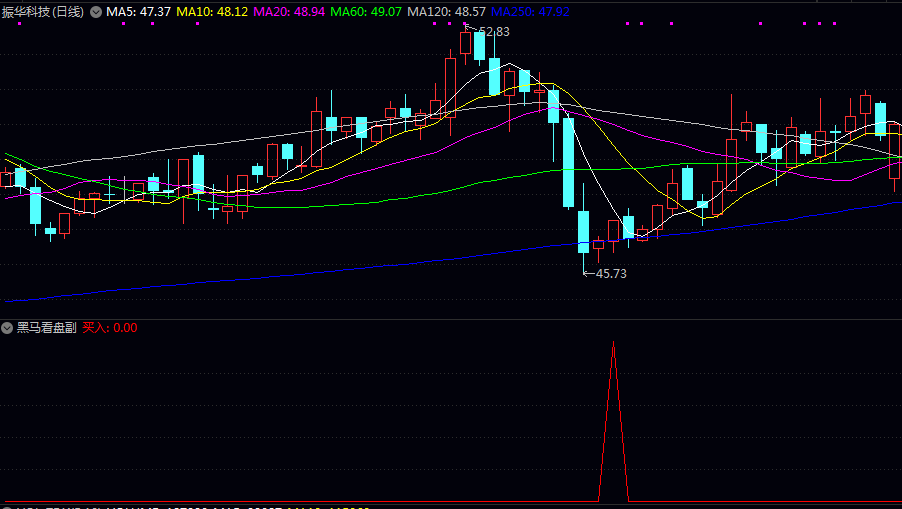
Task: Select the magenta MA20: 48.94 label
Action: coord(289,12)
